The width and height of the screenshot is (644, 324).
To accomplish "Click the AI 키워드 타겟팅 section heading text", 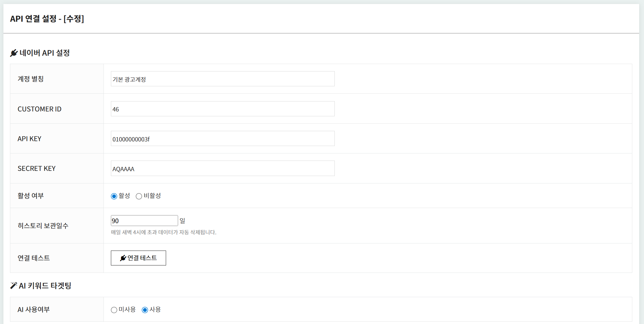I will [x=45, y=286].
